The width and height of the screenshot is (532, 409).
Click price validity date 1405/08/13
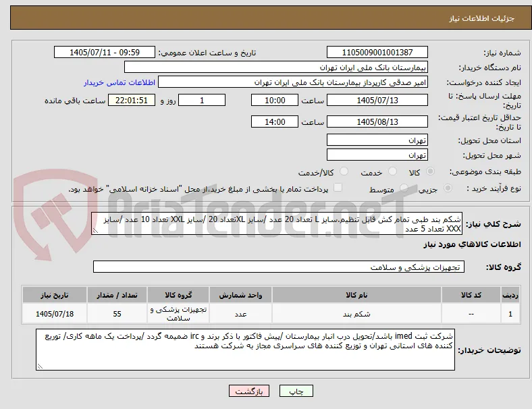(x=377, y=121)
